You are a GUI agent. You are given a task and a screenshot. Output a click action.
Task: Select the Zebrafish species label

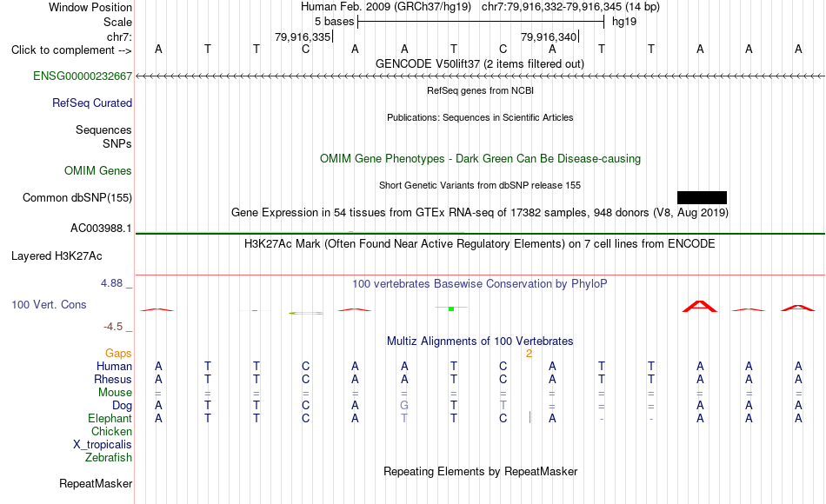(x=109, y=457)
